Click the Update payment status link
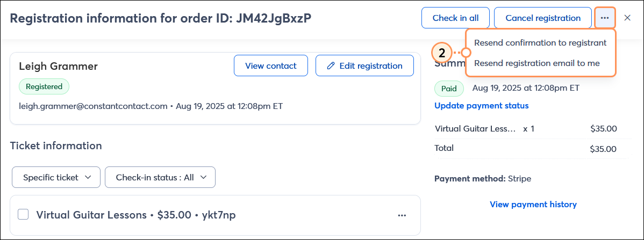This screenshot has width=644, height=240. [481, 106]
